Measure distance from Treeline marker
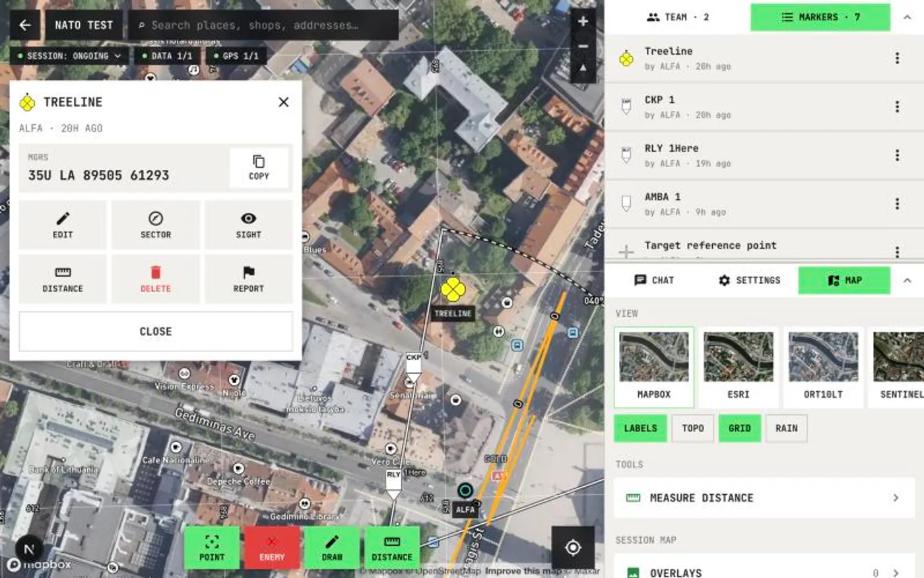924x578 pixels. 63,279
